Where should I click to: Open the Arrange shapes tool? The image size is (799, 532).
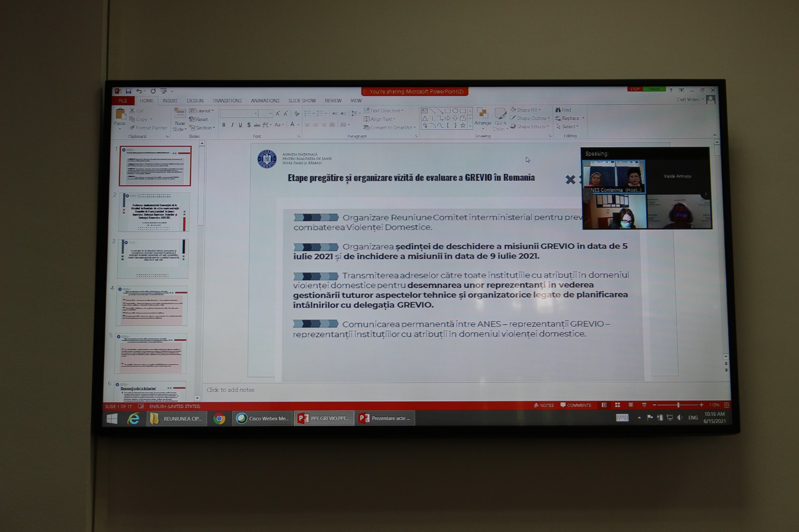(x=482, y=116)
